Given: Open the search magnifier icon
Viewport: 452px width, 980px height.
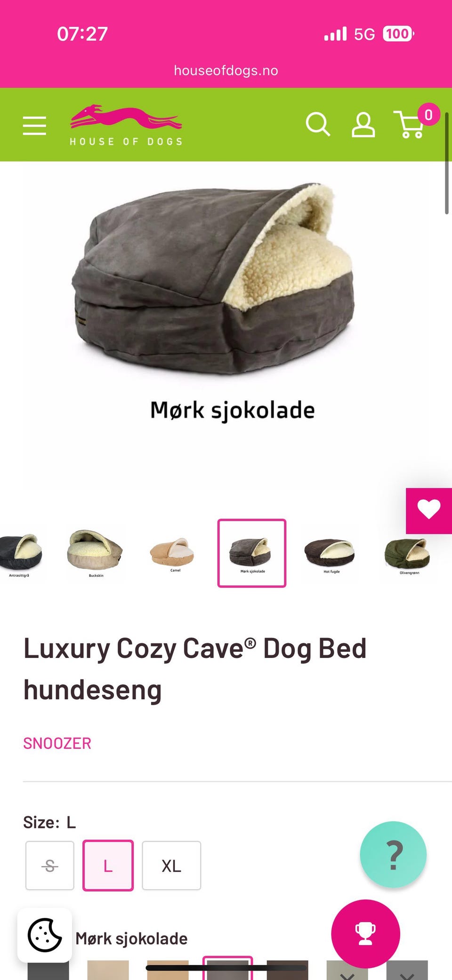Looking at the screenshot, I should 318,124.
